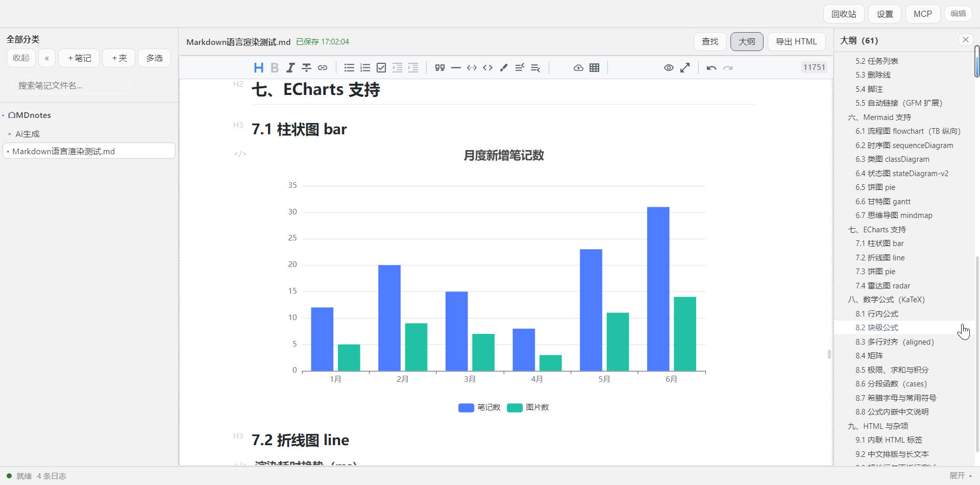This screenshot has width=980, height=485.
Task: Export note via 导出 HTML button
Action: pos(796,41)
